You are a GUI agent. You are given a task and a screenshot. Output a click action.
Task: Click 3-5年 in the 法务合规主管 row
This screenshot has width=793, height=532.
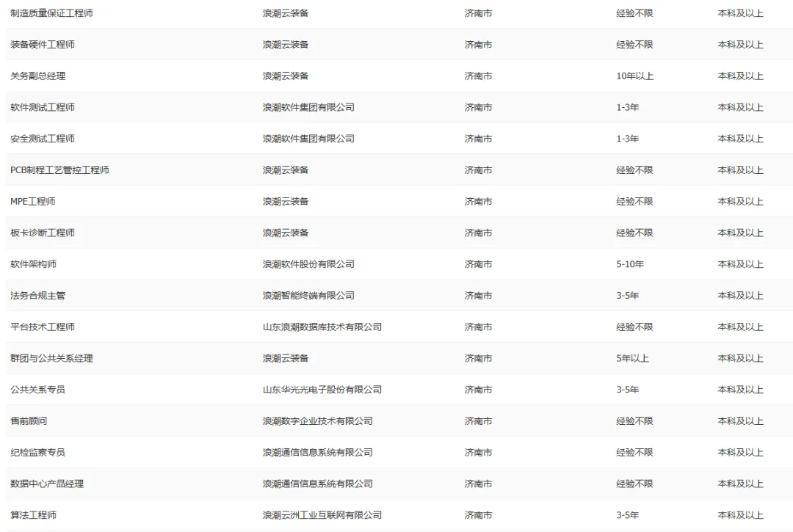(x=627, y=295)
